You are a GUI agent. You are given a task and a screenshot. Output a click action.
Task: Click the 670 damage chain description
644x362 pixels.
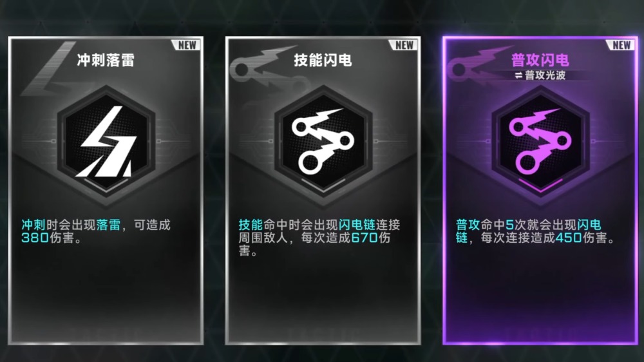(x=319, y=238)
